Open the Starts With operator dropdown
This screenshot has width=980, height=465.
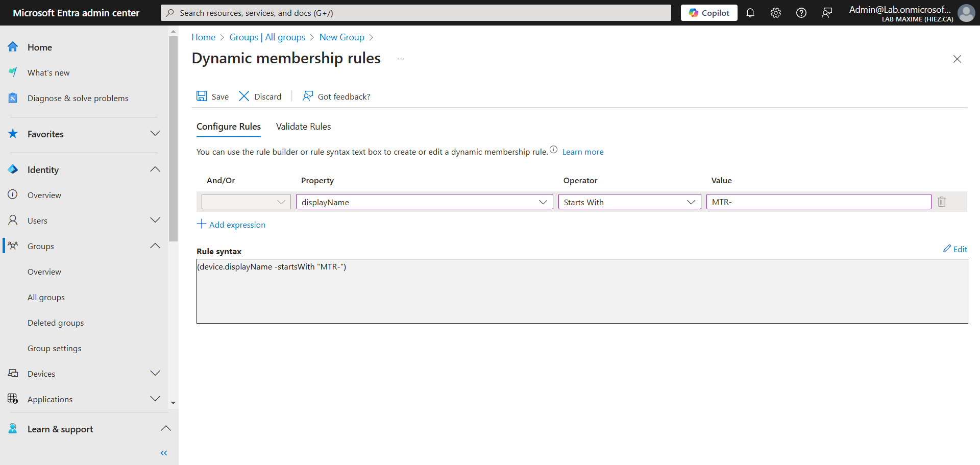point(630,202)
